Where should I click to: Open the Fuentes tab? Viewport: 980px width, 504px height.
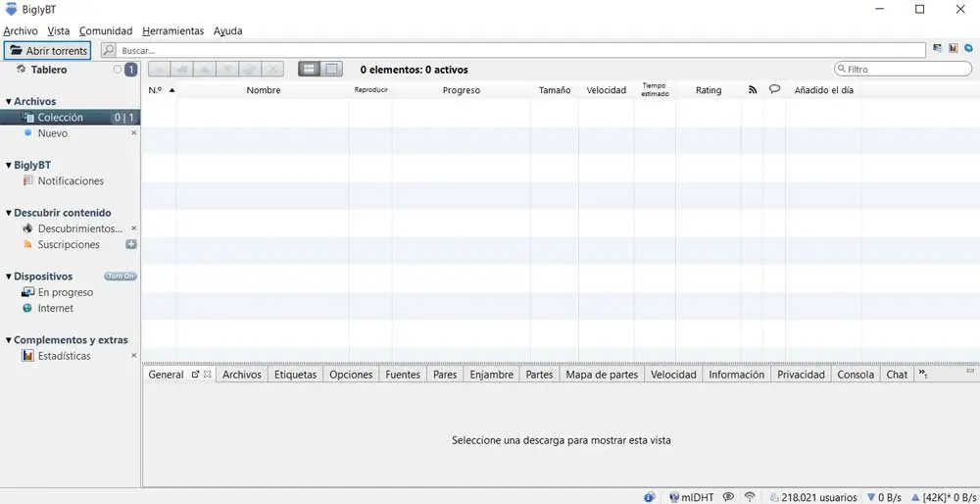[x=403, y=375]
